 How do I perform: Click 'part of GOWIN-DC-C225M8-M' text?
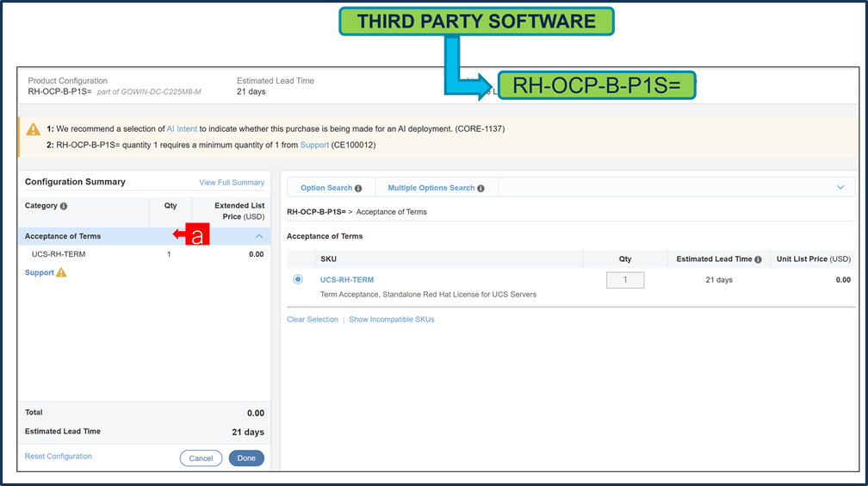[149, 92]
